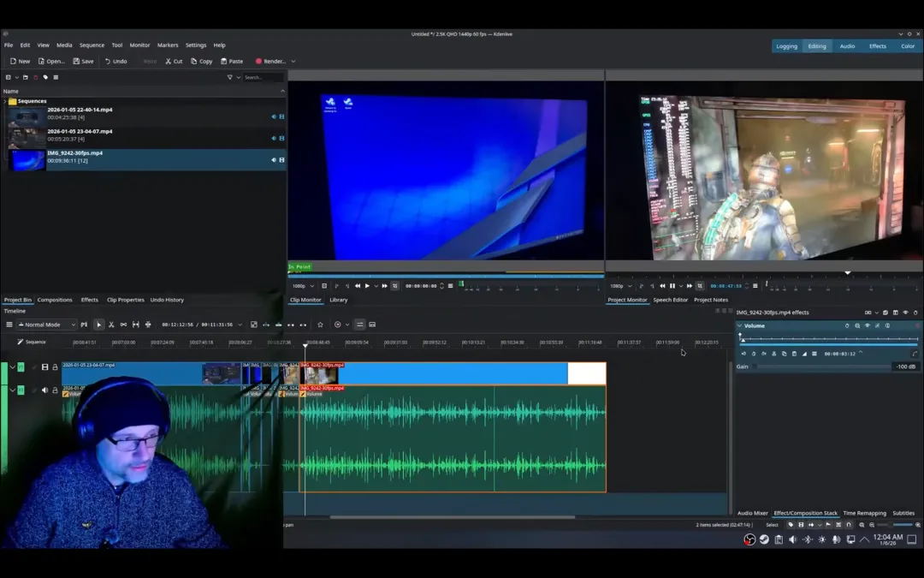Switch to the Speech Editor tab
Screen dimensions: 924x578
[670, 300]
